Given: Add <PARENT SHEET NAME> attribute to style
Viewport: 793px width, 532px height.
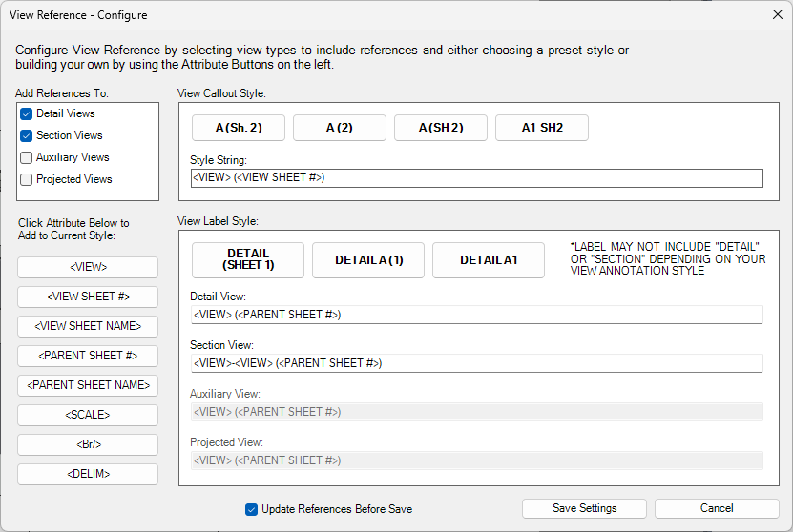Looking at the screenshot, I should [x=88, y=385].
